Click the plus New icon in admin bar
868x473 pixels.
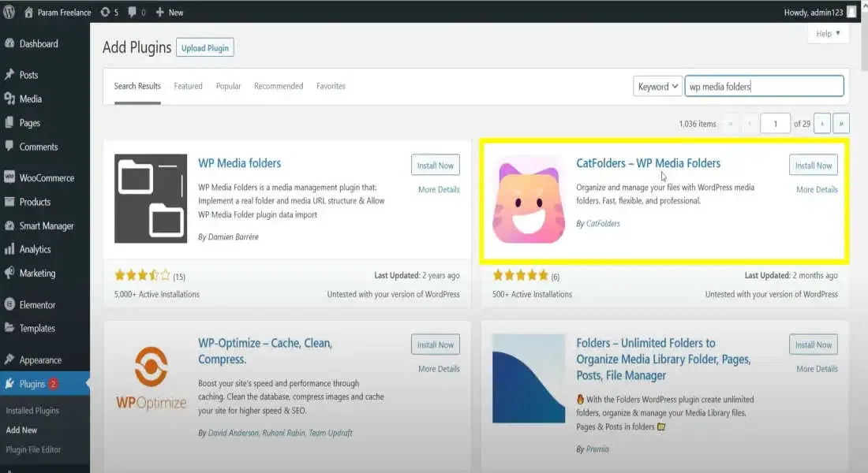(159, 12)
